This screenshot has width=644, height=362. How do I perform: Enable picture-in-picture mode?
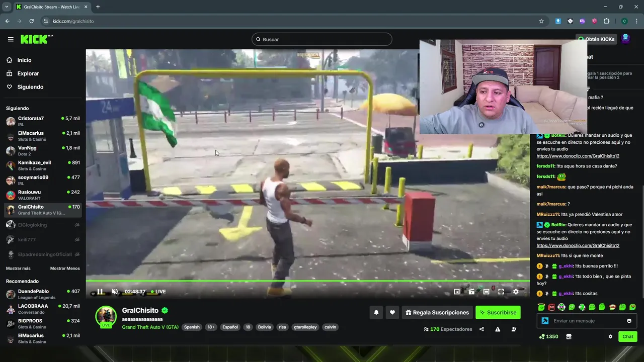tap(457, 292)
